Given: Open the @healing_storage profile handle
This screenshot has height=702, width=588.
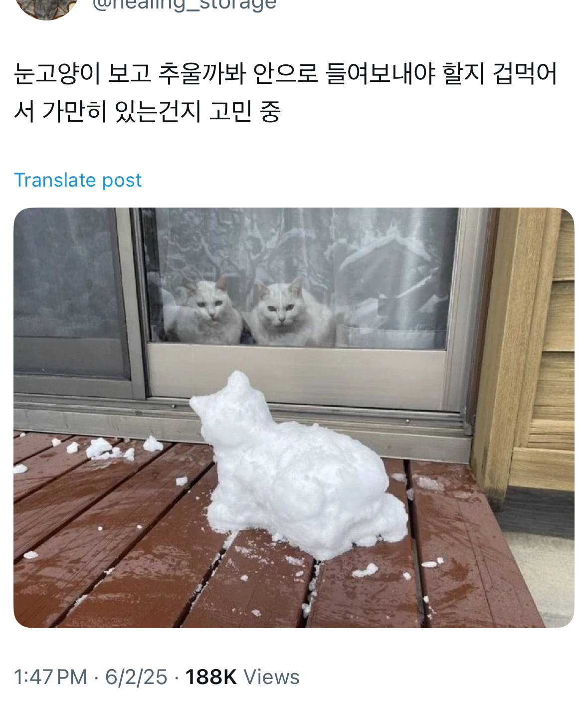Looking at the screenshot, I should (184, 5).
